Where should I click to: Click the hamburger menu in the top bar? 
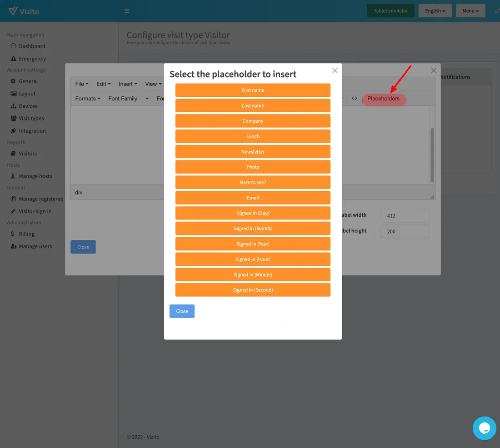(127, 10)
